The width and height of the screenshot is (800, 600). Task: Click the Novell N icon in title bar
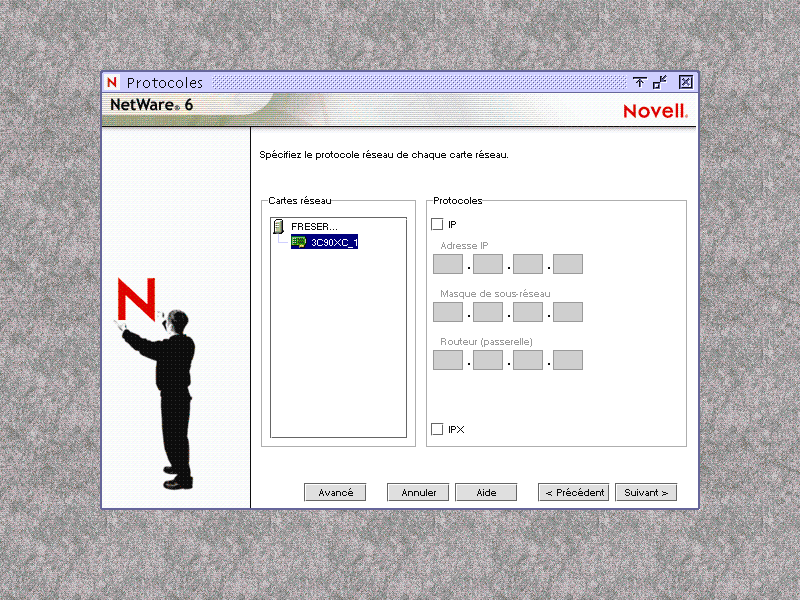(112, 82)
